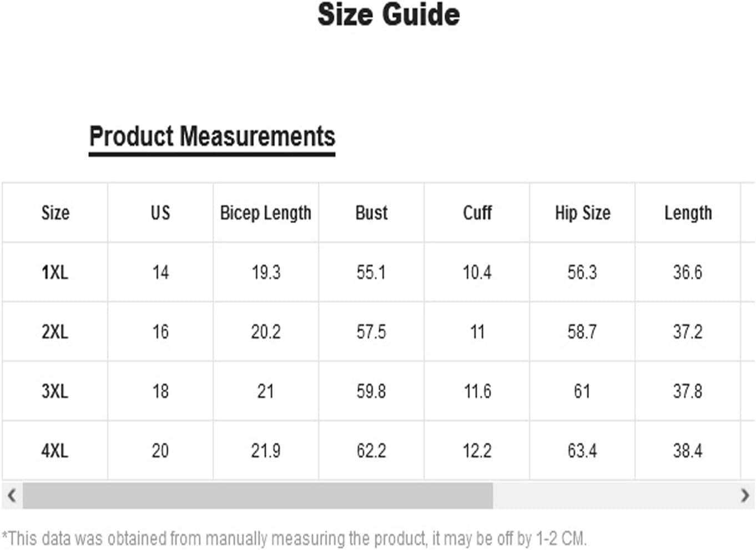Click the empty scrollbar track right of thumb
The image size is (756, 550).
[x=613, y=495]
